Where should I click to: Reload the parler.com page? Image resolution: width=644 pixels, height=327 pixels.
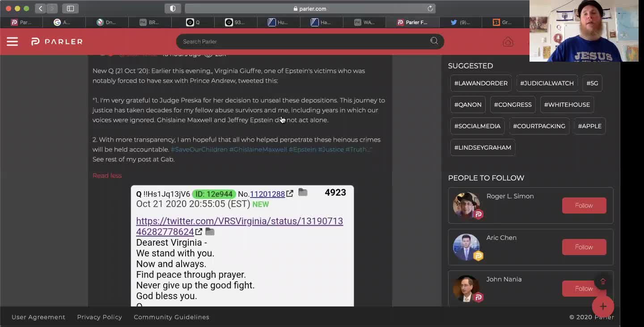(x=430, y=8)
